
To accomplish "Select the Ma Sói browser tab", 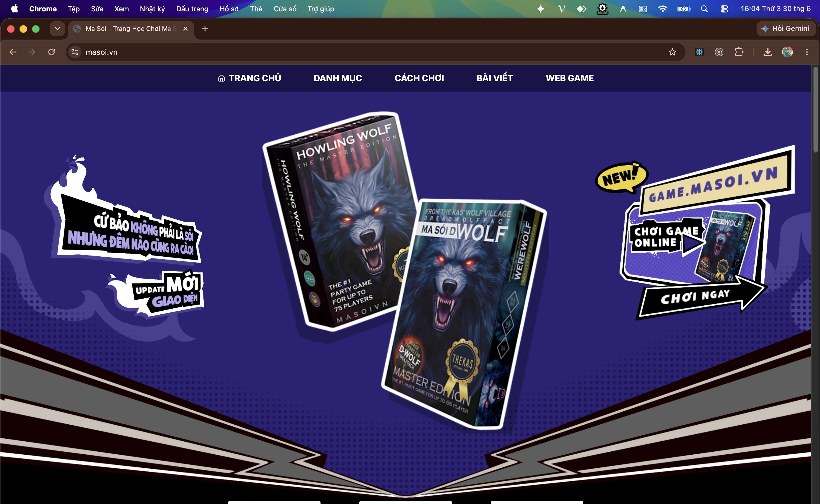I will (x=131, y=29).
